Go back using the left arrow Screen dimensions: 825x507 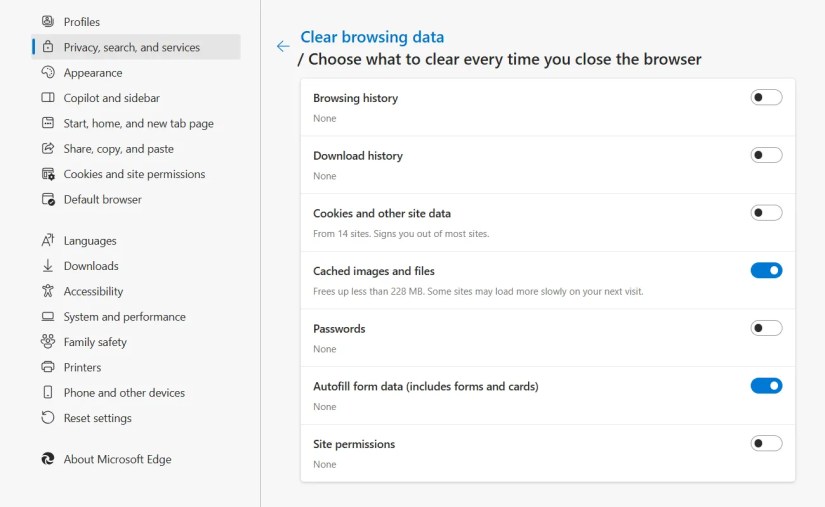(283, 46)
